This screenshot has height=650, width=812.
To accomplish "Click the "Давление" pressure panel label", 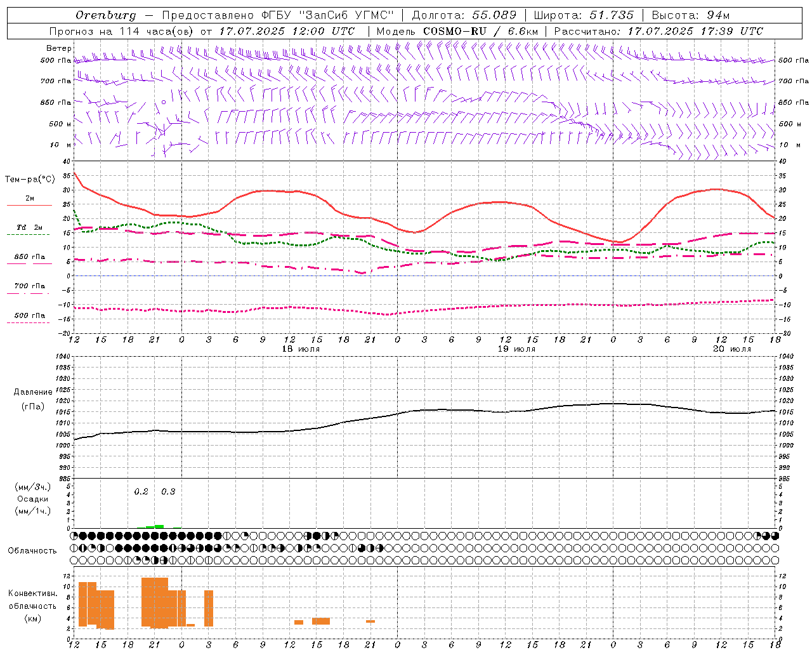I will pos(33,392).
